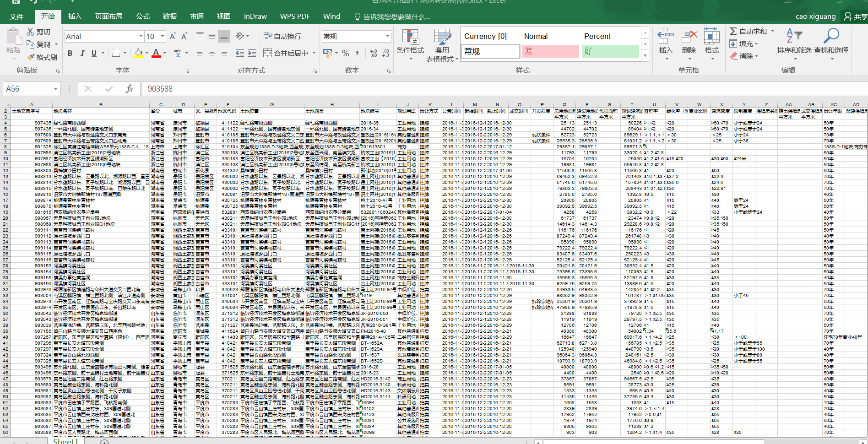
Task: Click the percent style icon
Action: tap(345, 53)
